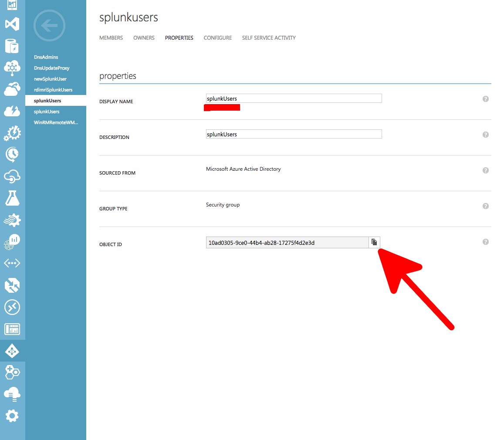The width and height of the screenshot is (504, 440).
Task: Click the splunkusers page heading
Action: (x=129, y=17)
